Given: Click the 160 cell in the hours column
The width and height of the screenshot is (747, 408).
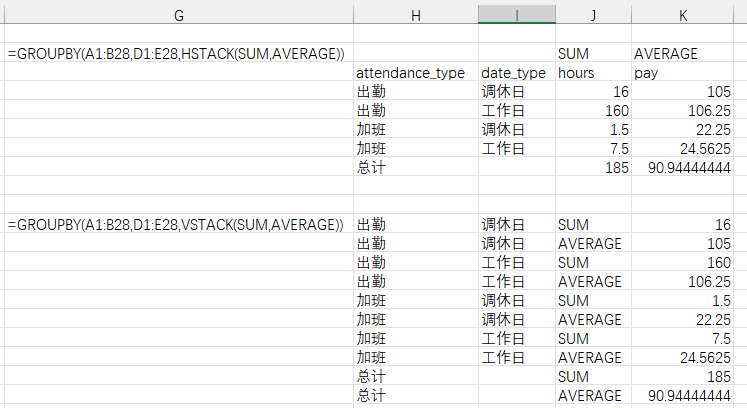Looking at the screenshot, I should point(593,110).
